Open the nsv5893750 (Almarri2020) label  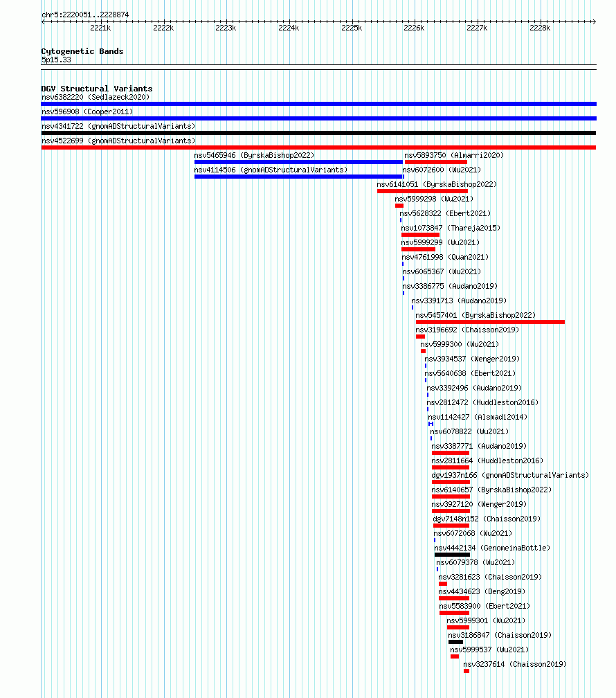(x=454, y=155)
